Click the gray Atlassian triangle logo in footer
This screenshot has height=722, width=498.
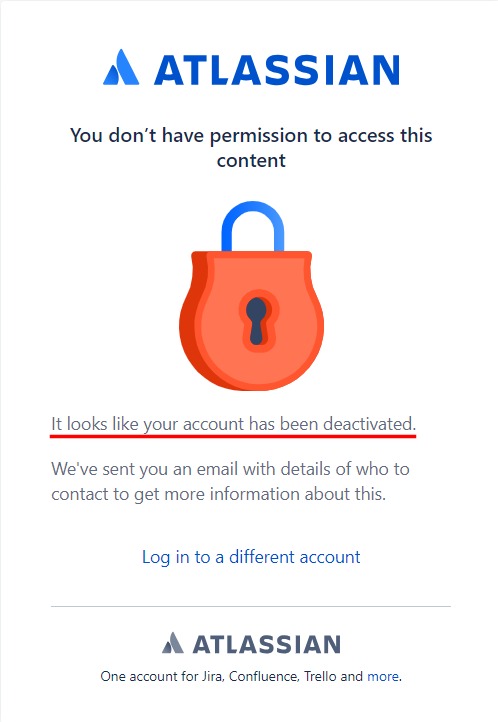173,643
